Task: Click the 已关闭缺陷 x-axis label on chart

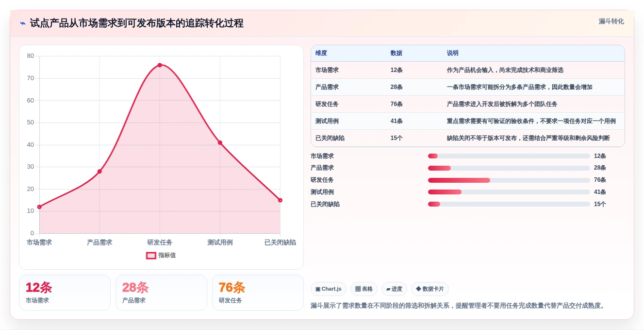Action: pos(280,243)
